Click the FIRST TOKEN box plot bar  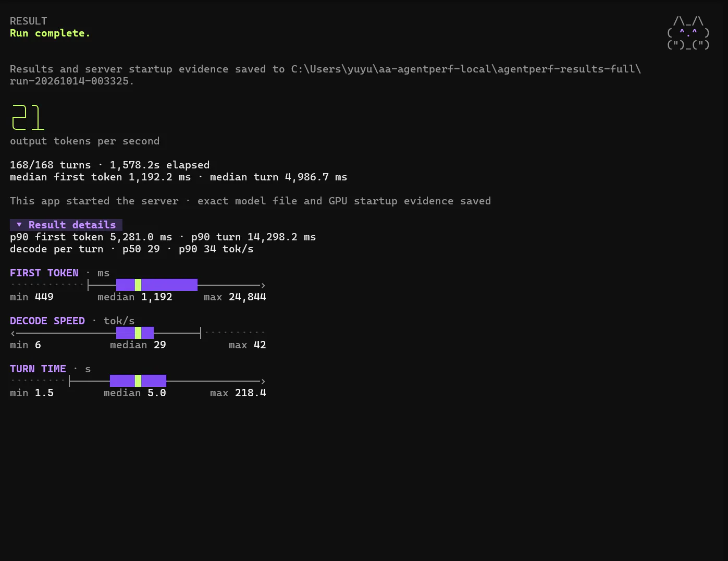point(157,285)
